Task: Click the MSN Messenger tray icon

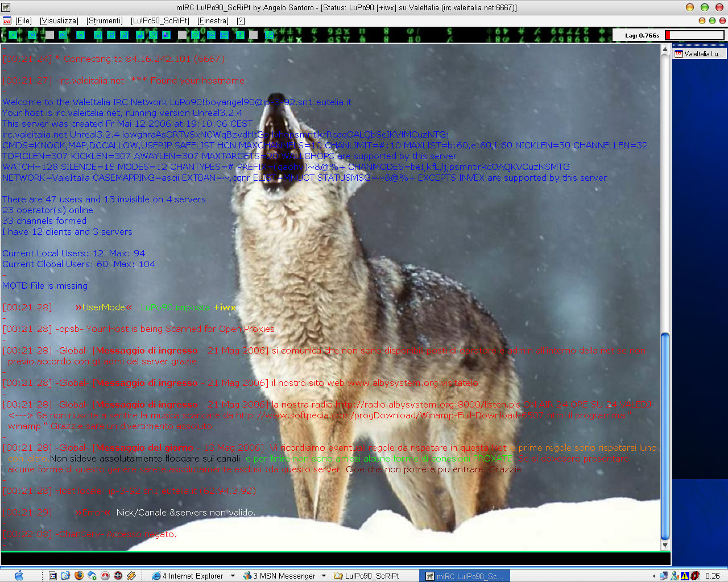Action: [674, 576]
